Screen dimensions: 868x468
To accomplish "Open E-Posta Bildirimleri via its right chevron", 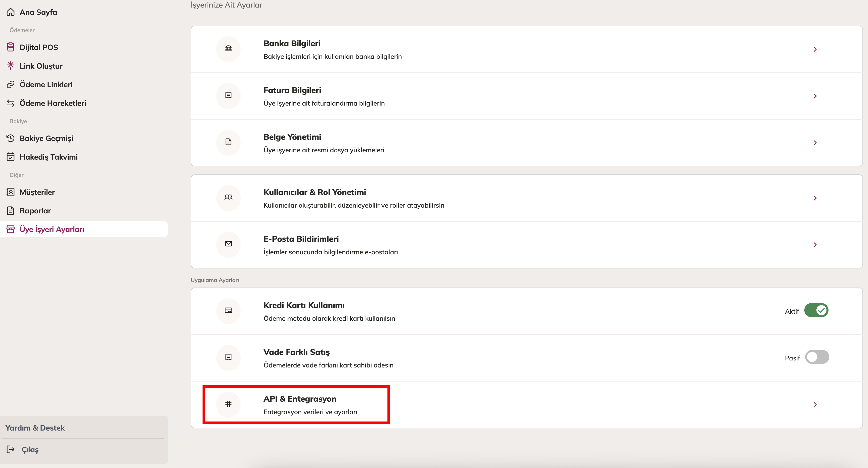I will coord(815,245).
